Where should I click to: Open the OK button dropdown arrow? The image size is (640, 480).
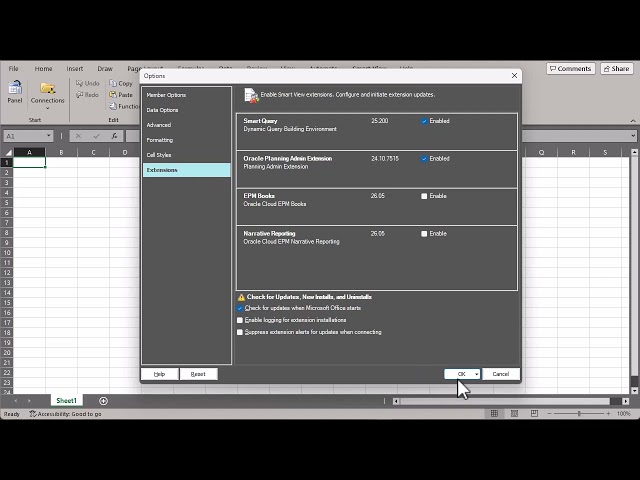(476, 374)
